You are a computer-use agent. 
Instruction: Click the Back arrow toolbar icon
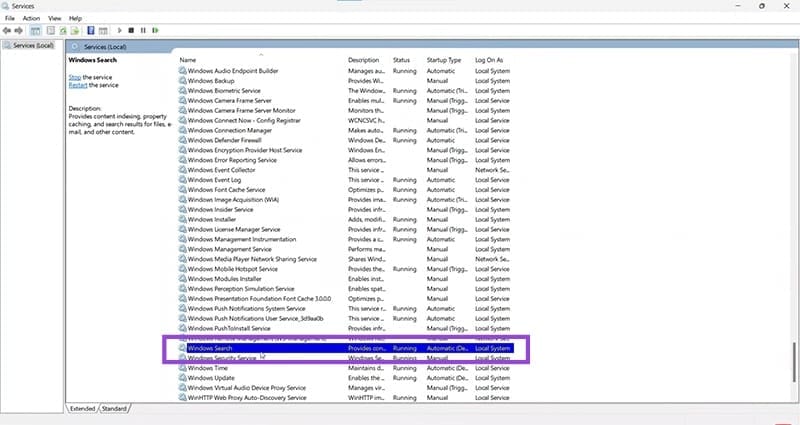(7, 31)
